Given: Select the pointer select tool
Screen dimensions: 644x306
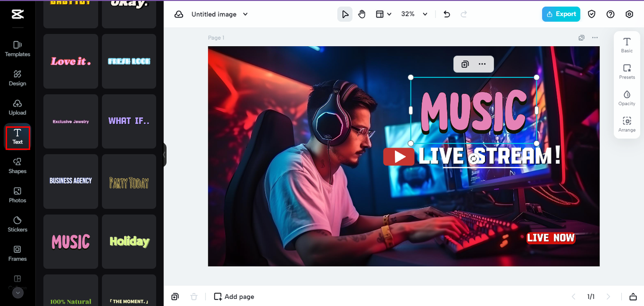Looking at the screenshot, I should point(345,14).
